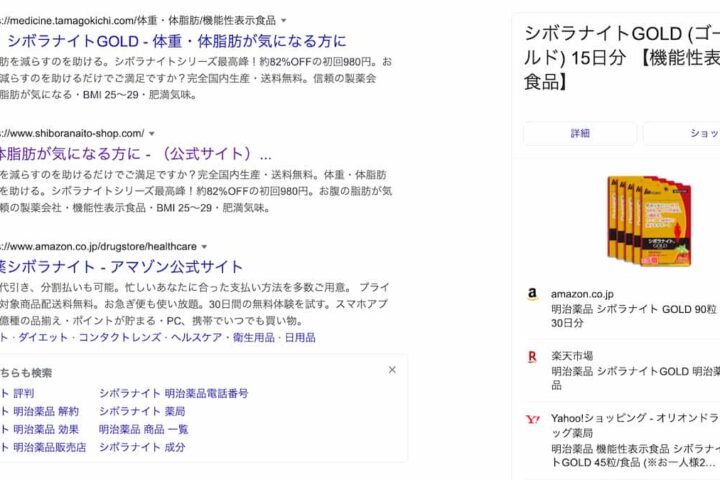Select the ショップ tab in product panel

point(681,133)
